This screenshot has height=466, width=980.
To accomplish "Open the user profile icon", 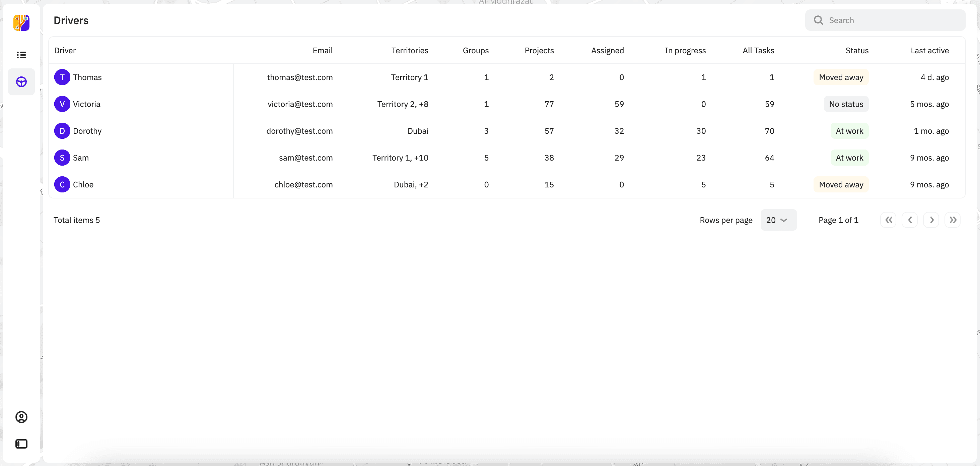I will [x=21, y=417].
